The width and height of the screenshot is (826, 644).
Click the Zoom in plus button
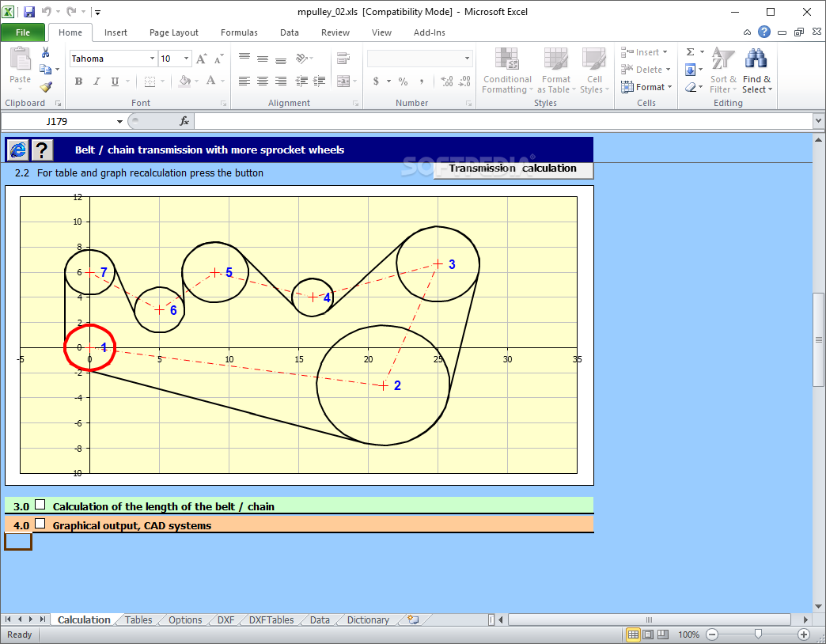pyautogui.click(x=803, y=635)
